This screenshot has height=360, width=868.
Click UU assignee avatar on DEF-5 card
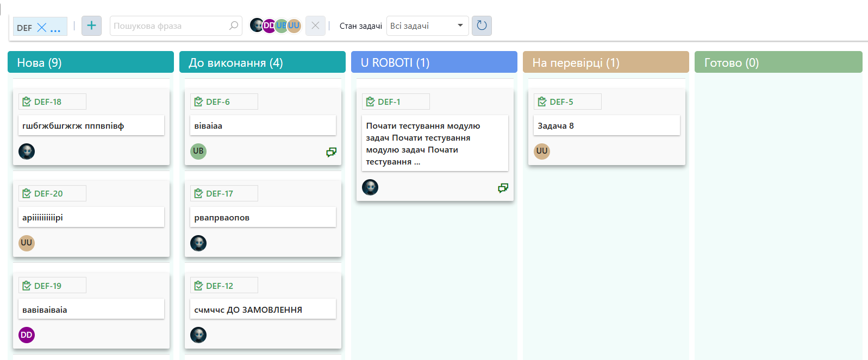click(x=542, y=151)
